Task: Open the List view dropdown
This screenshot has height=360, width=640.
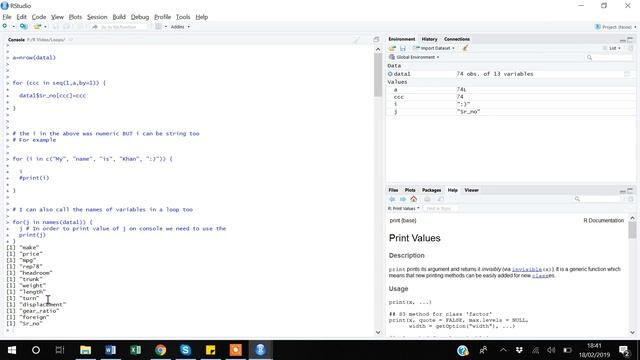Action: [612, 48]
